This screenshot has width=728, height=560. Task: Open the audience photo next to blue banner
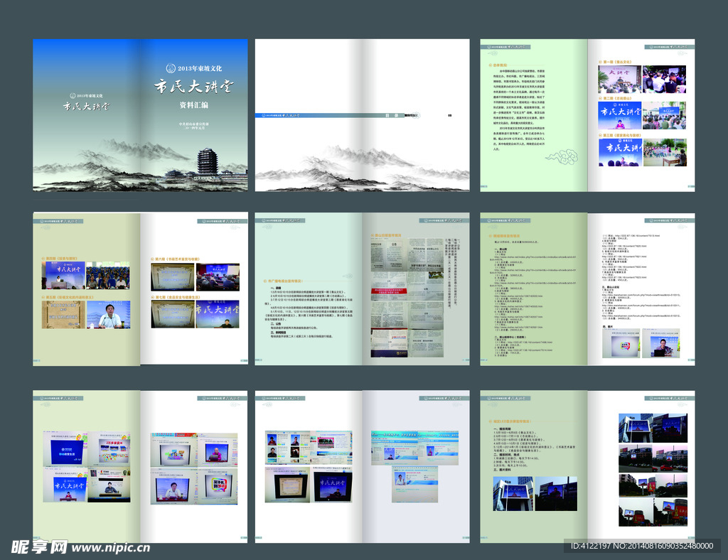[x=107, y=274]
